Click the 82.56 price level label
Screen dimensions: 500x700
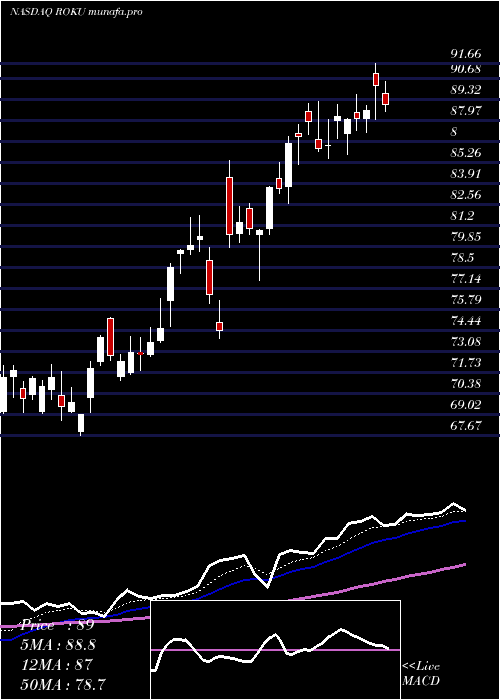[466, 195]
